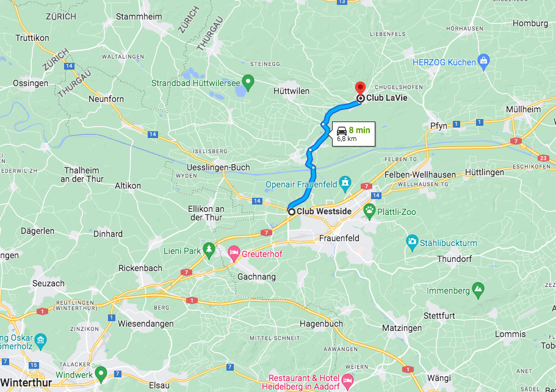Select the Club Westside origin marker
This screenshot has height=392, width=556.
click(x=292, y=212)
